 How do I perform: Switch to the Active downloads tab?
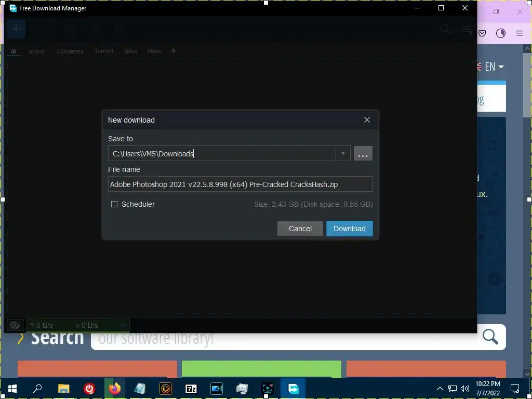click(37, 51)
